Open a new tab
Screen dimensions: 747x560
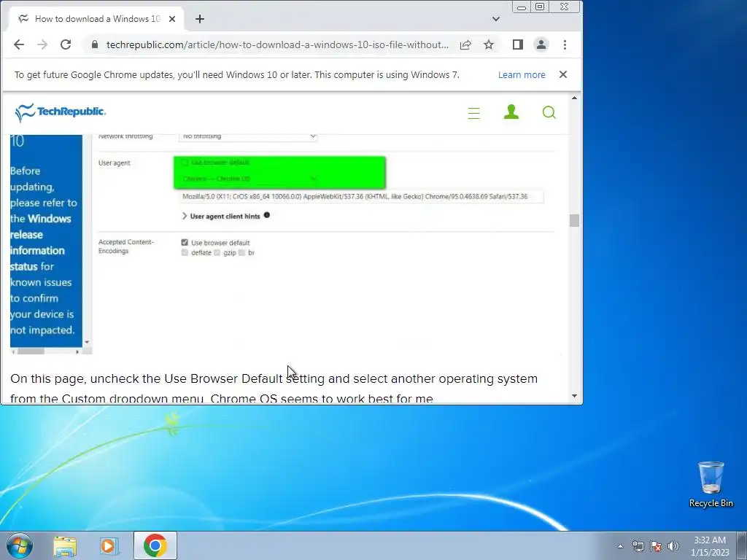[200, 19]
